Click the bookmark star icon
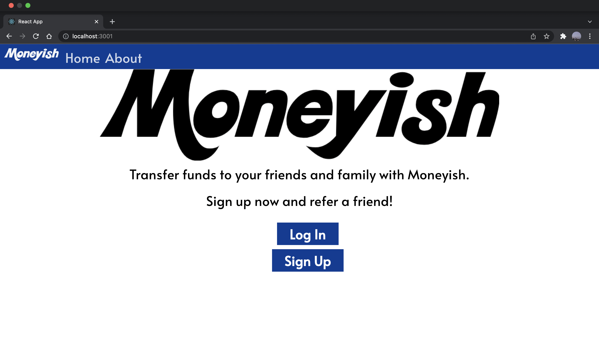Viewport: 599px width, 364px height. click(547, 36)
